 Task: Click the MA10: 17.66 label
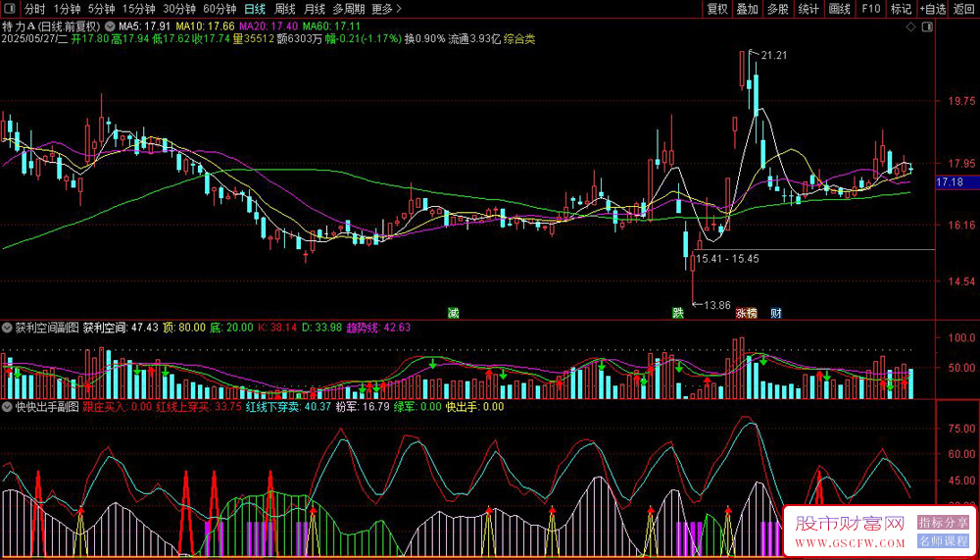206,26
